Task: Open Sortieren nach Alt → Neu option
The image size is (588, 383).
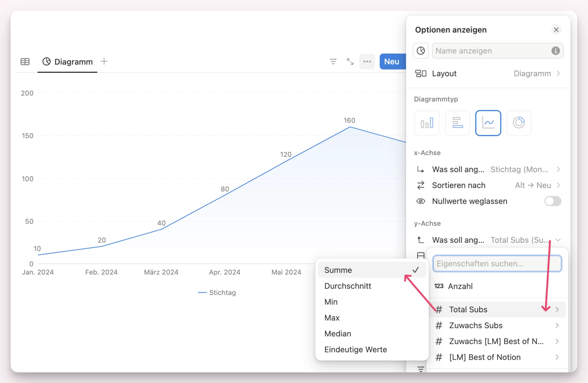Action: click(x=488, y=185)
